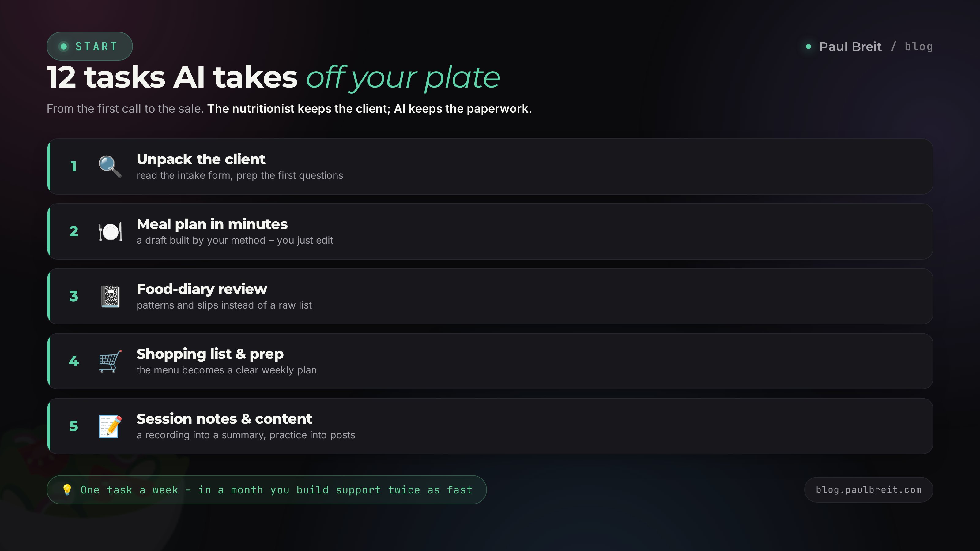Select the START badge
The width and height of the screenshot is (980, 551).
89,47
